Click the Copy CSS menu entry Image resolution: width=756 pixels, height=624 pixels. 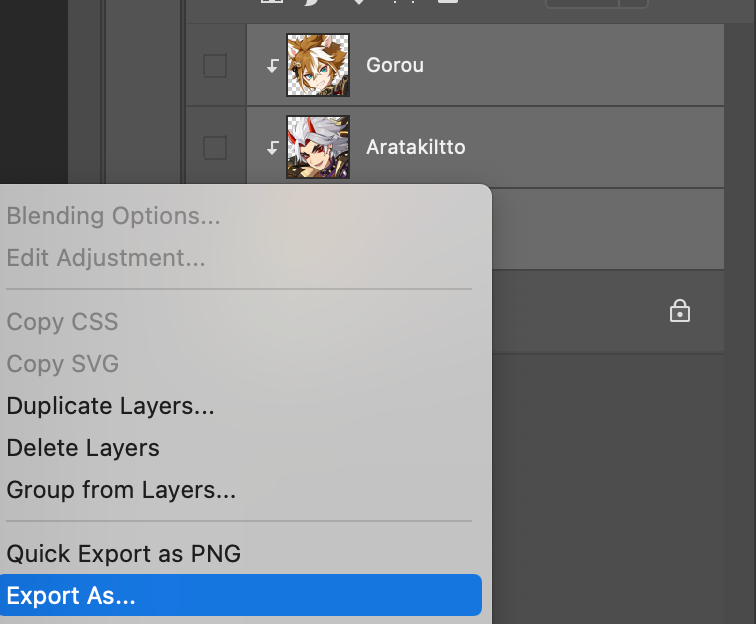(x=62, y=322)
